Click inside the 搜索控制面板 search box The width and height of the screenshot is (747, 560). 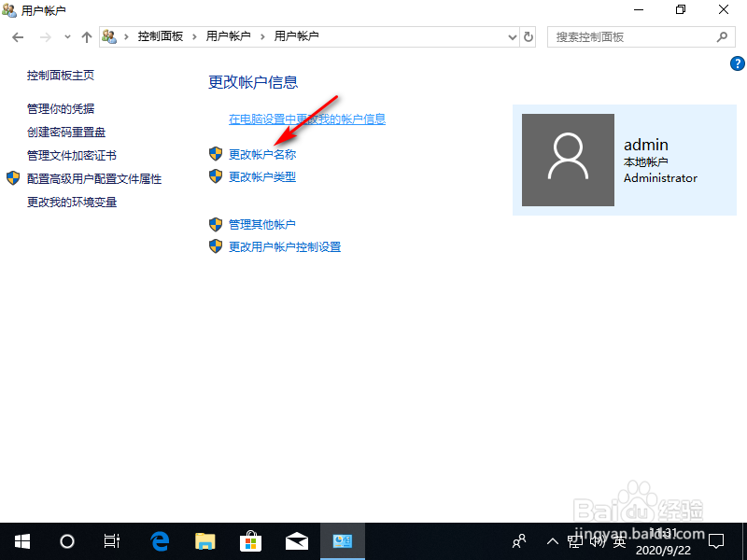coord(635,37)
